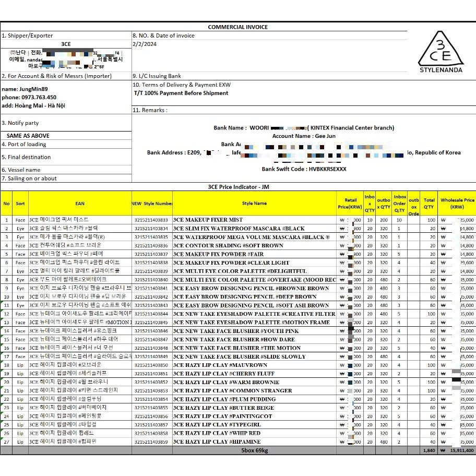Select the COMMERCIAL INVOICE title cell

click(237, 27)
